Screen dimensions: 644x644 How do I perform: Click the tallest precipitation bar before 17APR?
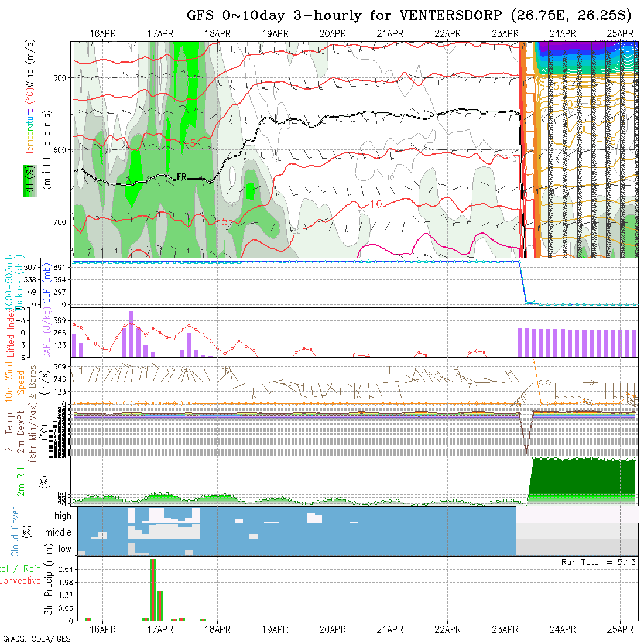[153, 590]
